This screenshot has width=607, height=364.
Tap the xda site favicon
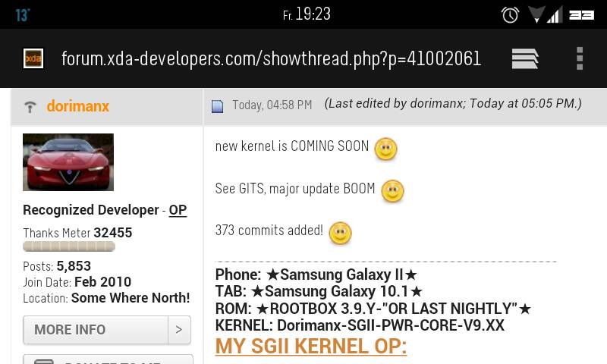[x=33, y=58]
